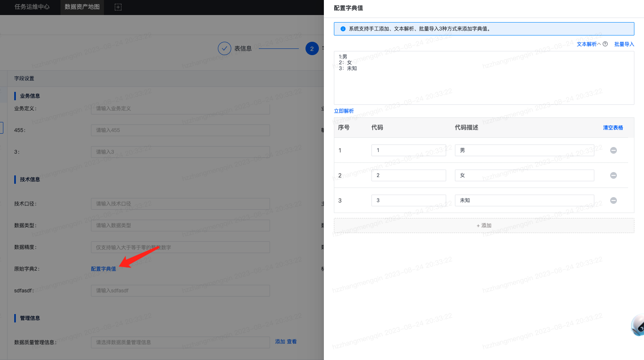Click the 字段设置 section header
Viewport: 644px width, 360px height.
[24, 79]
